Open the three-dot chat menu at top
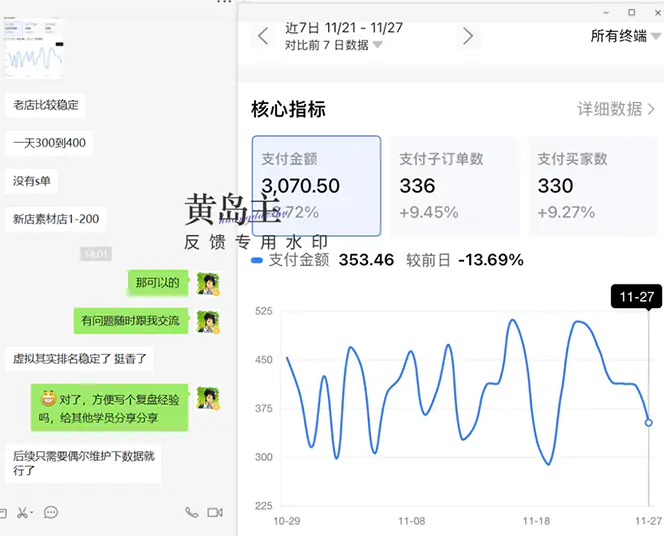This screenshot has width=664, height=536. 224,4
